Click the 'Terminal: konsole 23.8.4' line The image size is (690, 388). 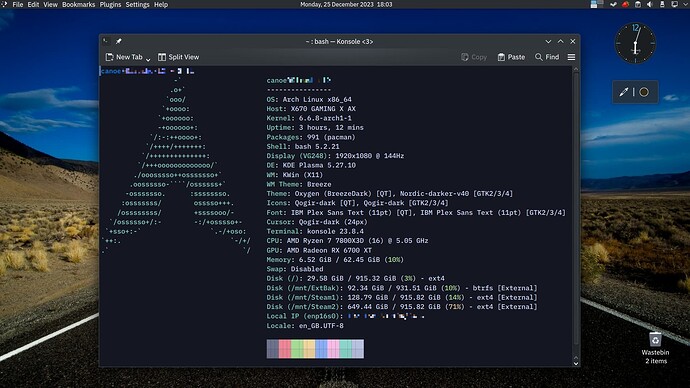315,231
